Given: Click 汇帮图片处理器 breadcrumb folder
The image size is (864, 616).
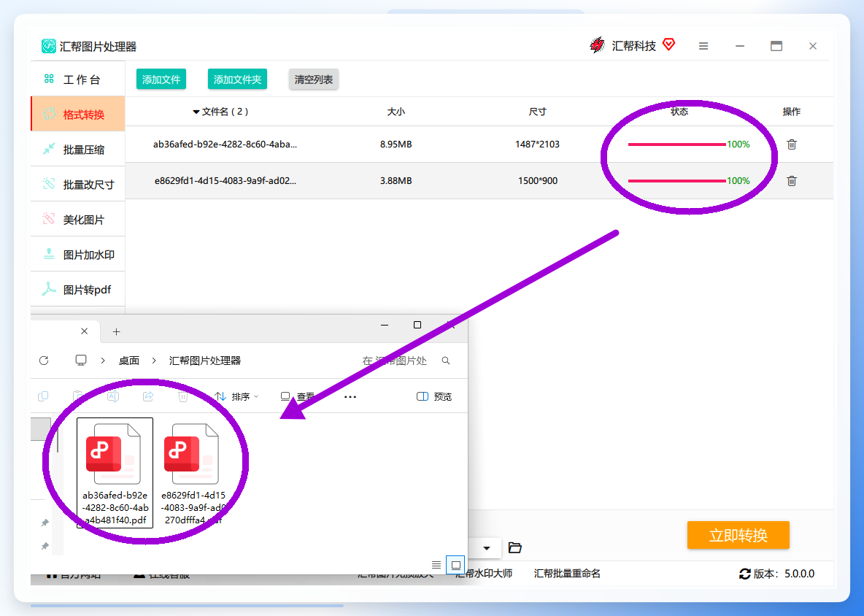Looking at the screenshot, I should (x=205, y=361).
